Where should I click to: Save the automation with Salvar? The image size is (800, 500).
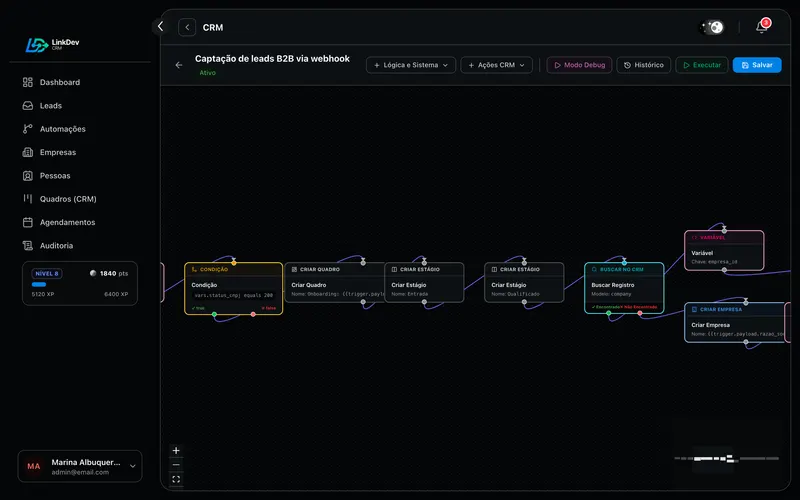click(757, 65)
